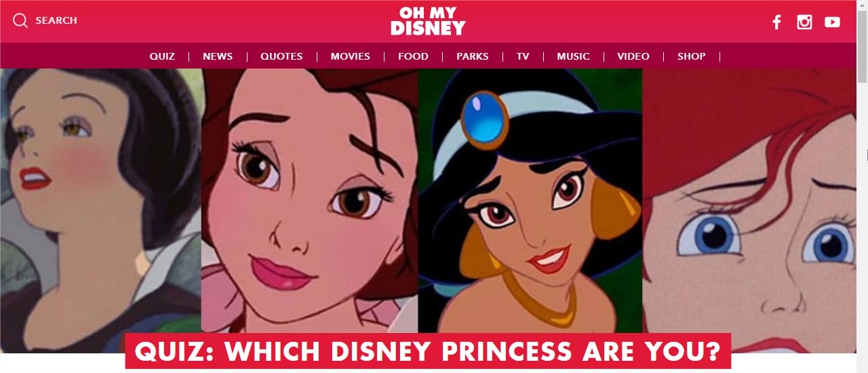Go to the Music section
868x373 pixels.
click(x=573, y=56)
